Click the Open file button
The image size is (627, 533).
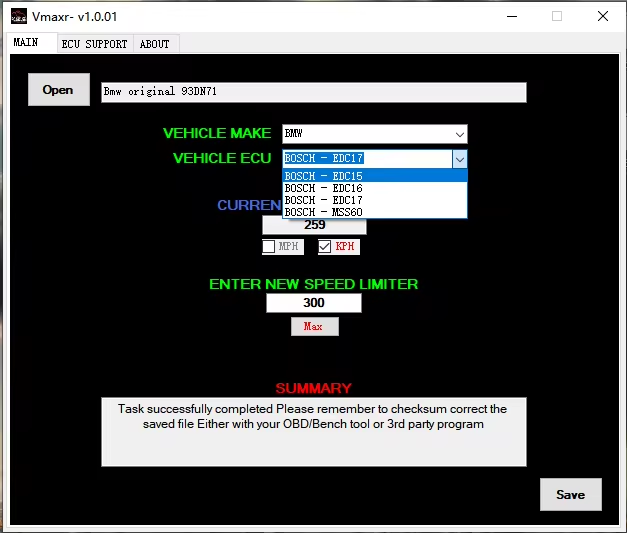[x=58, y=90]
